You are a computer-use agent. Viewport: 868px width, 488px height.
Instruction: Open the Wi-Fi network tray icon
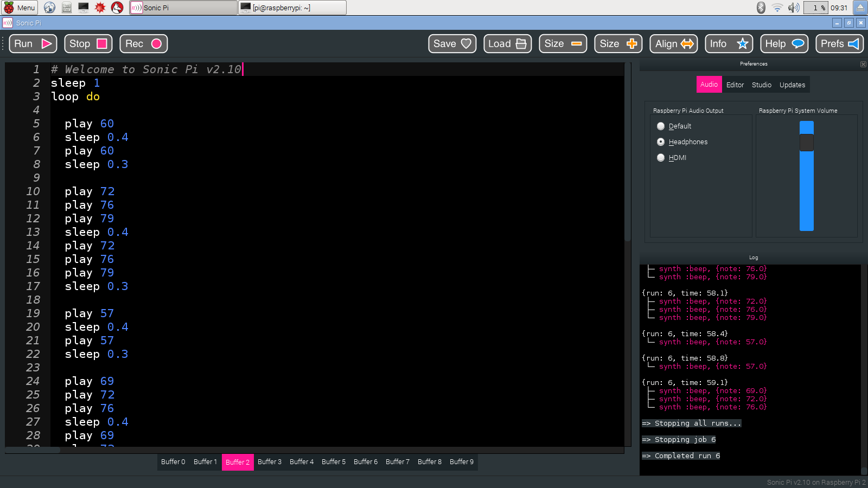click(x=777, y=8)
